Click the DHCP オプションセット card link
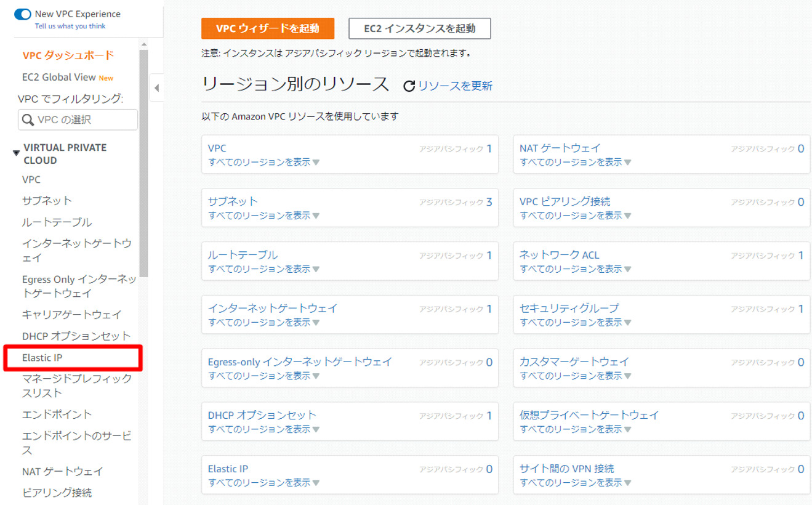The image size is (812, 505). click(x=262, y=415)
